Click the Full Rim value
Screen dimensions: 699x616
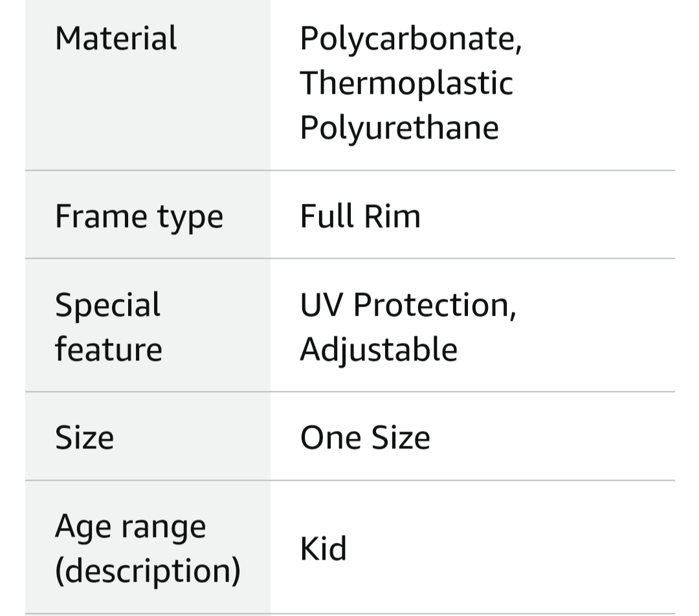(361, 216)
